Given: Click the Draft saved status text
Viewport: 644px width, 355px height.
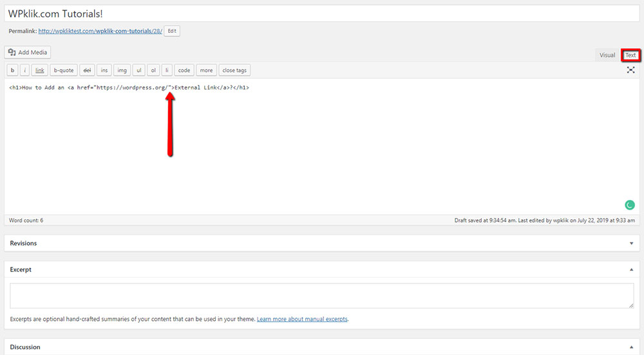Looking at the screenshot, I should pyautogui.click(x=545, y=220).
